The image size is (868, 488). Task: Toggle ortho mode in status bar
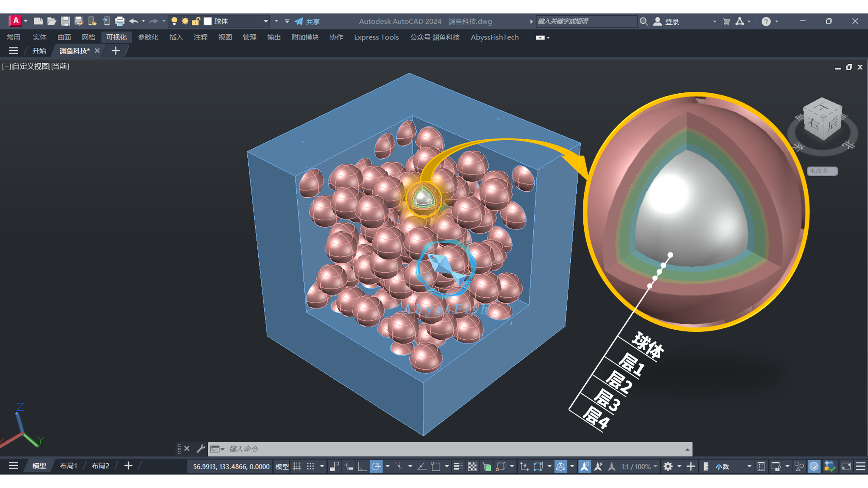coord(362,466)
